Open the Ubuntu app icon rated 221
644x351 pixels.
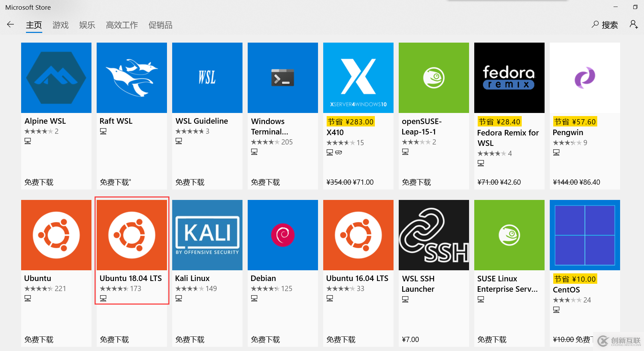click(56, 235)
